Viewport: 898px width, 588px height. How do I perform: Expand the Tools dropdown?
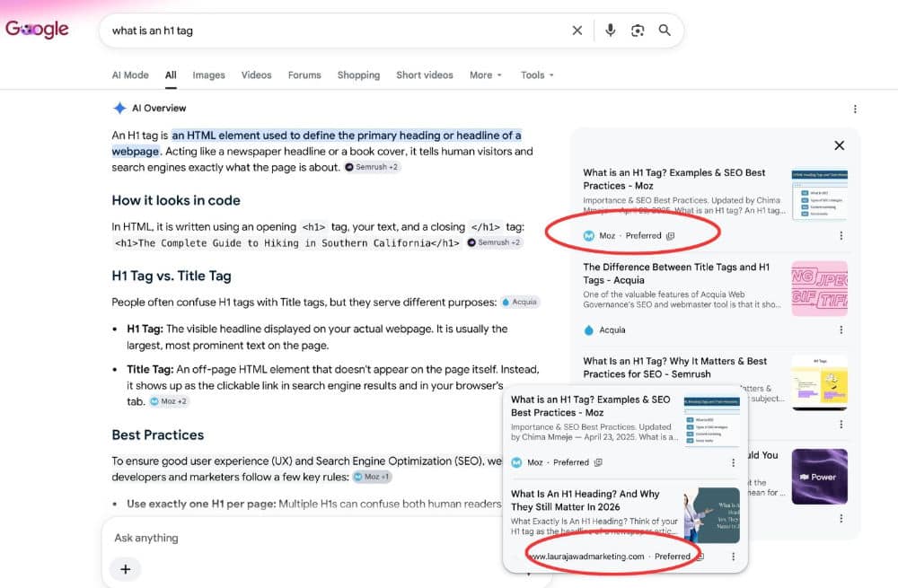[537, 75]
